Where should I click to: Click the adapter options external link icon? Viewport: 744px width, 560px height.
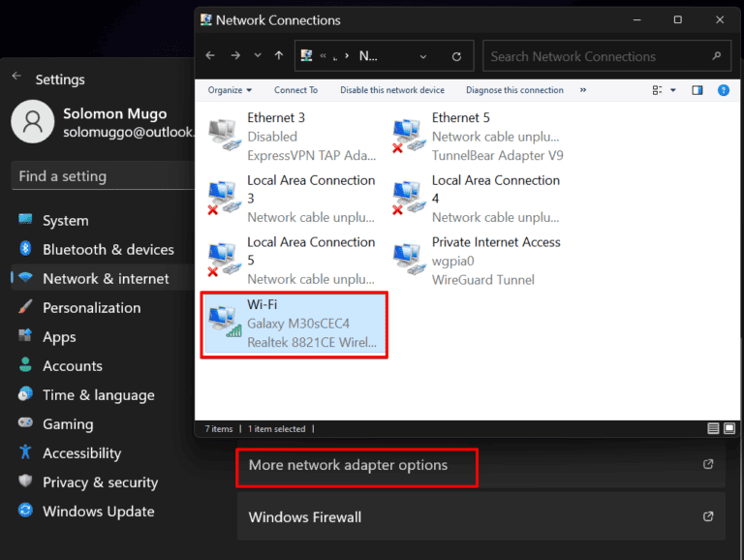(708, 464)
